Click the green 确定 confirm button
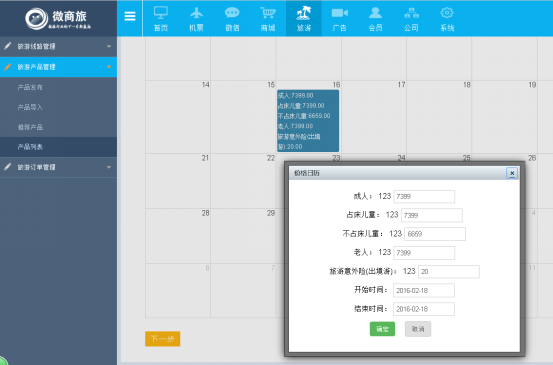553x365 pixels. (382, 329)
